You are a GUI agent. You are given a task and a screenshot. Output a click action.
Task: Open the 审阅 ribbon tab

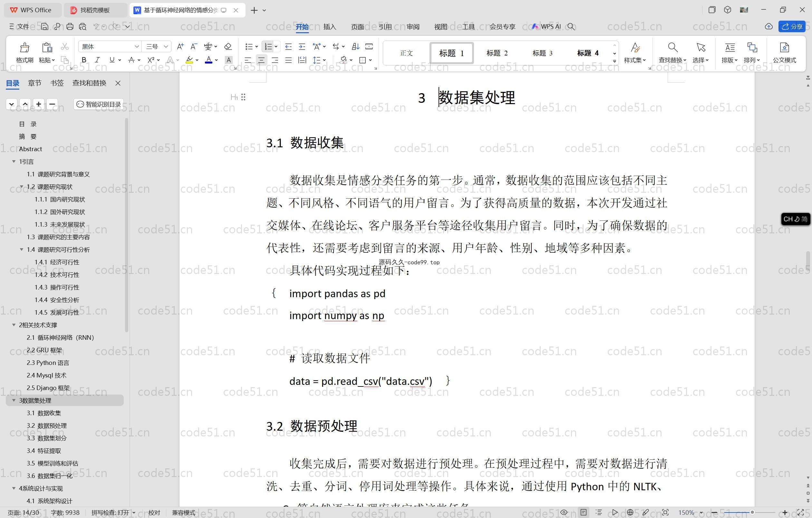413,27
